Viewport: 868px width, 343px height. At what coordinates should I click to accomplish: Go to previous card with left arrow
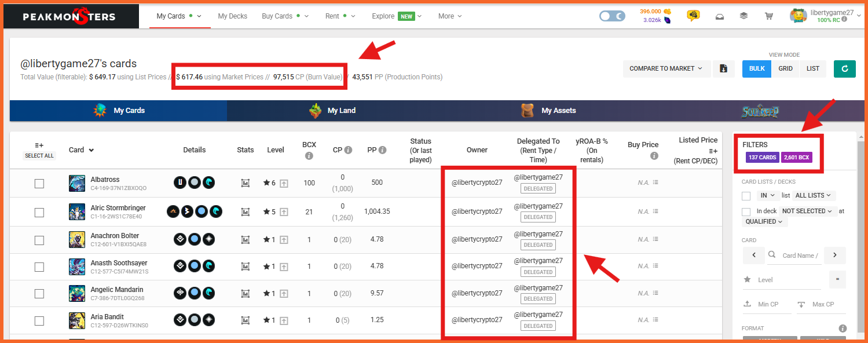click(x=753, y=255)
